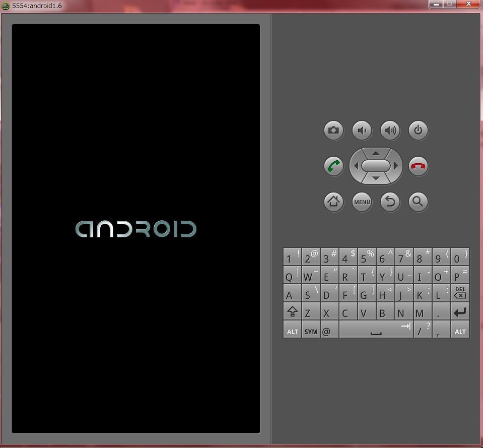Click the W key
This screenshot has height=448, width=483.
[x=311, y=275]
